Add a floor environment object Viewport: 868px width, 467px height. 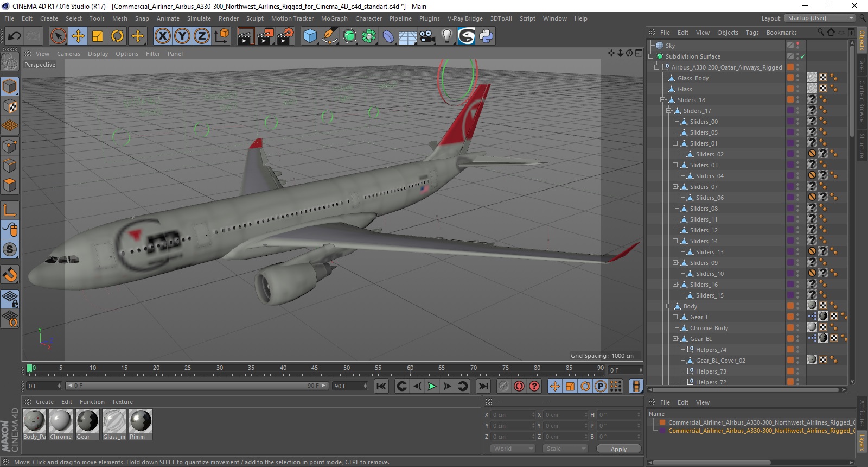[x=407, y=36]
